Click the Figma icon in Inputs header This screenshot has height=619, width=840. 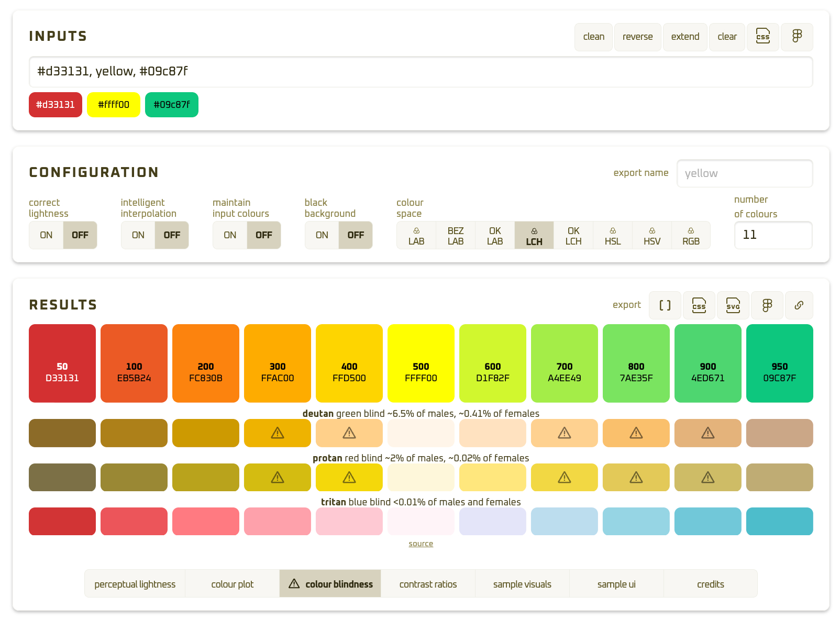(797, 37)
